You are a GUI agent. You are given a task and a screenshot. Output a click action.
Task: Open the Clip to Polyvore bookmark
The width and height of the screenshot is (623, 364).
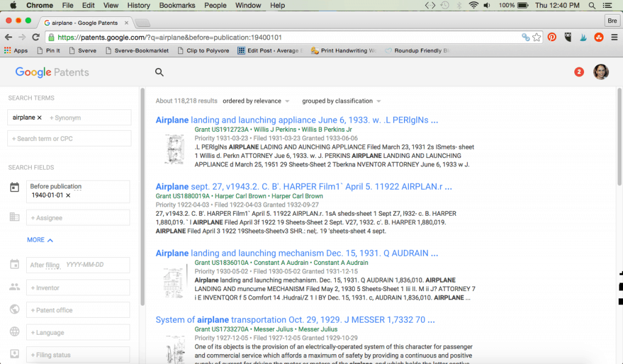point(203,51)
